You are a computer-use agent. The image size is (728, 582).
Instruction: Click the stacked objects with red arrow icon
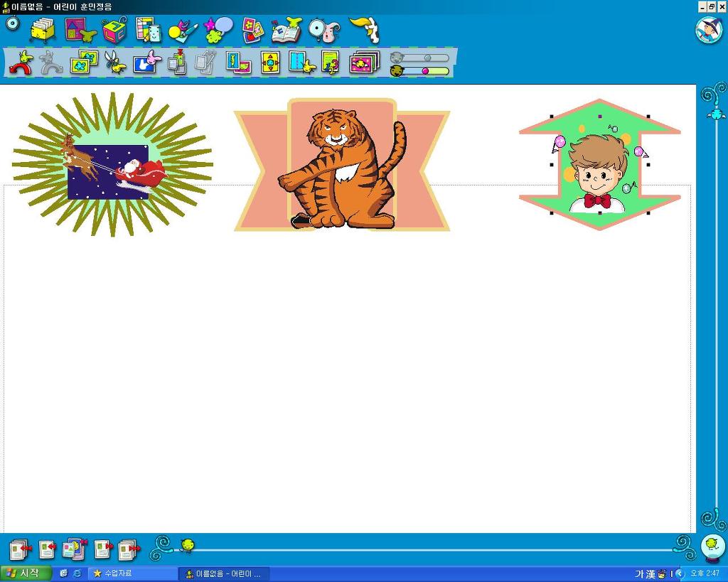tap(176, 63)
